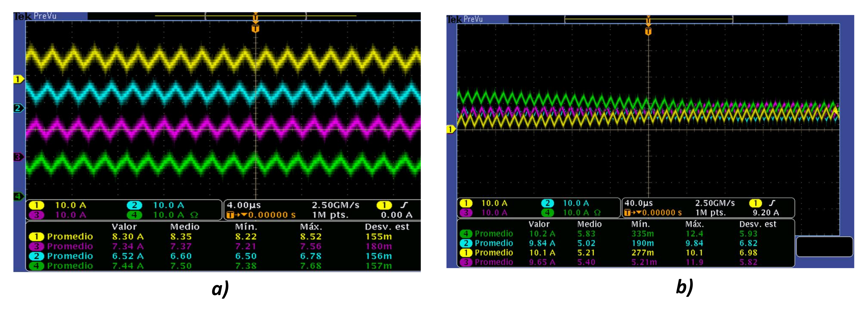Click the 40.0µs timebase readout
868x312 pixels.
[639, 203]
